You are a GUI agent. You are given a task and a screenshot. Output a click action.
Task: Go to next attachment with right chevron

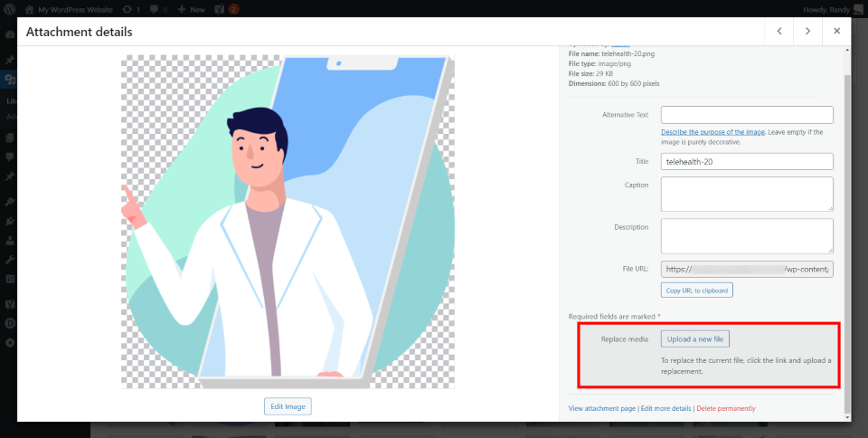point(807,32)
